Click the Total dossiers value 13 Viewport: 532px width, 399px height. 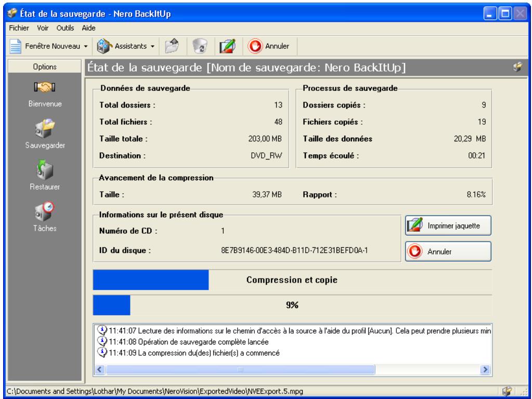coord(278,105)
